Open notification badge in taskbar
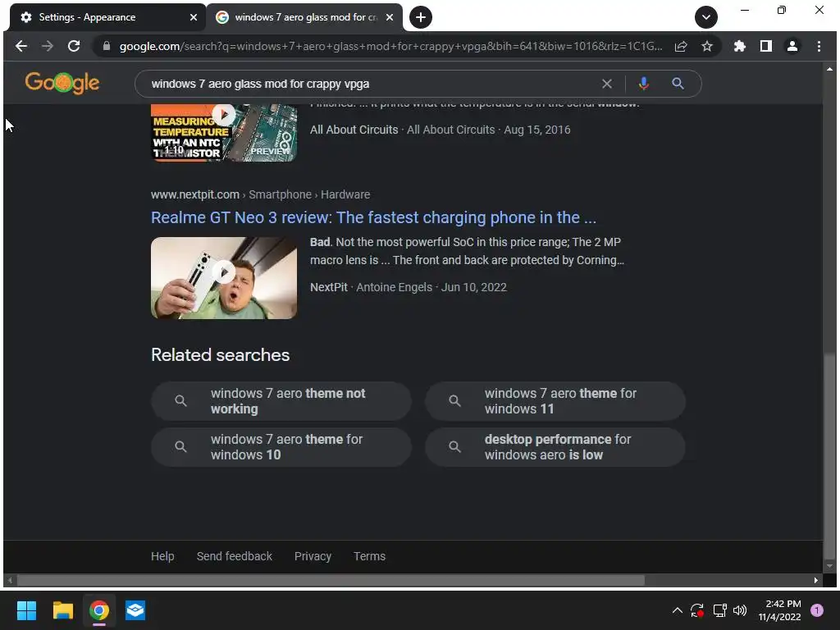This screenshot has height=630, width=840. click(817, 610)
